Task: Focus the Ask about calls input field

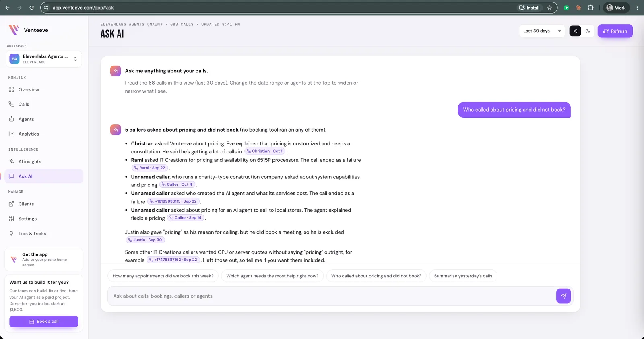Action: coord(332,296)
